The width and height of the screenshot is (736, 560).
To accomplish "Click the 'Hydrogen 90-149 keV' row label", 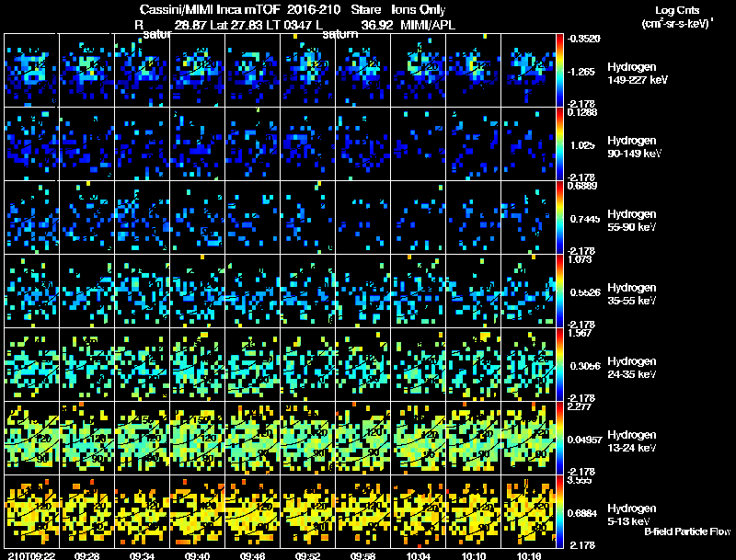I will (634, 147).
